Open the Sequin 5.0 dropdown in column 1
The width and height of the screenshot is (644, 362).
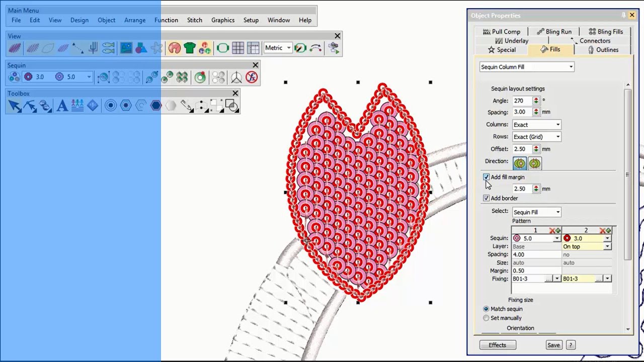[556, 238]
